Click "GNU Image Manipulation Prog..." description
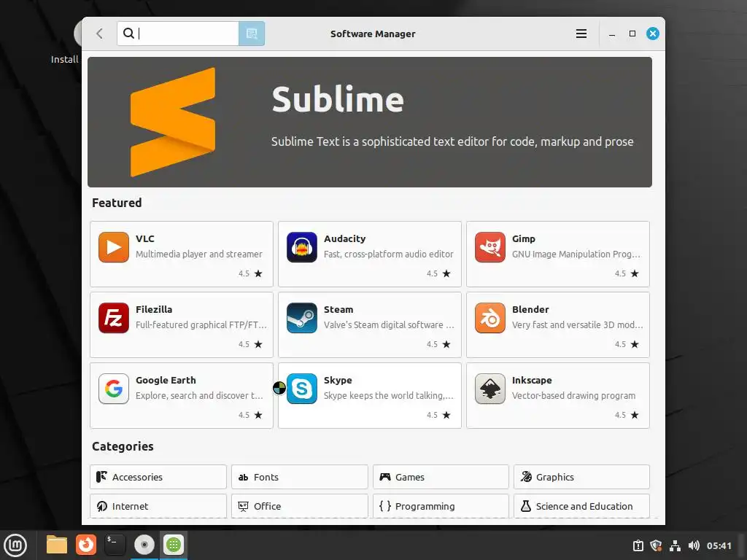 tap(576, 254)
